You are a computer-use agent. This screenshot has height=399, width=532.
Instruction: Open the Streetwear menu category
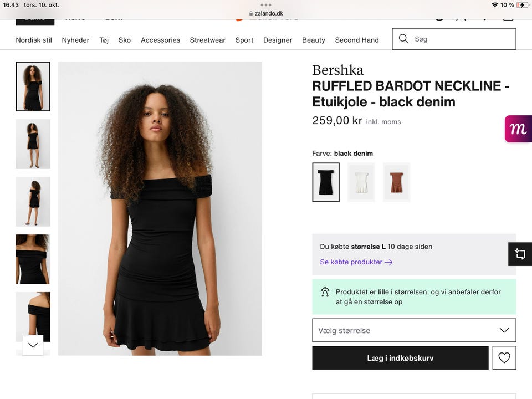(208, 40)
